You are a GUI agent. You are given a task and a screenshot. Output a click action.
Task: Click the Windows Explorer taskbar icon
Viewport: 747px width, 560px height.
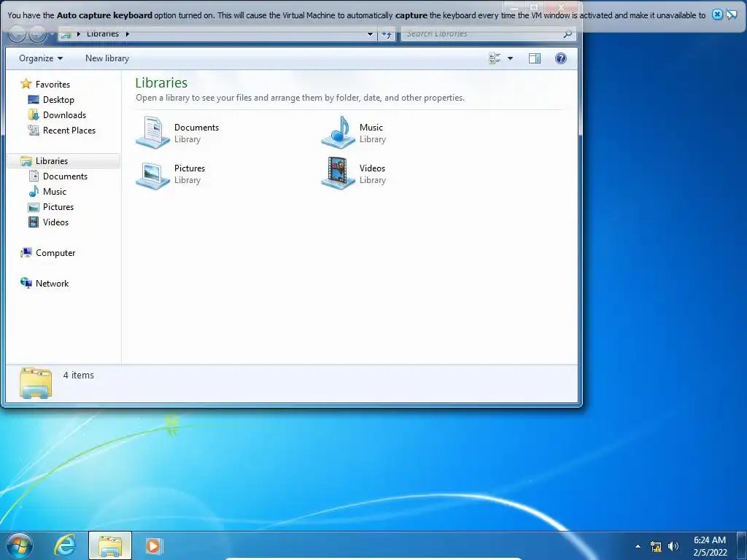[x=110, y=545]
